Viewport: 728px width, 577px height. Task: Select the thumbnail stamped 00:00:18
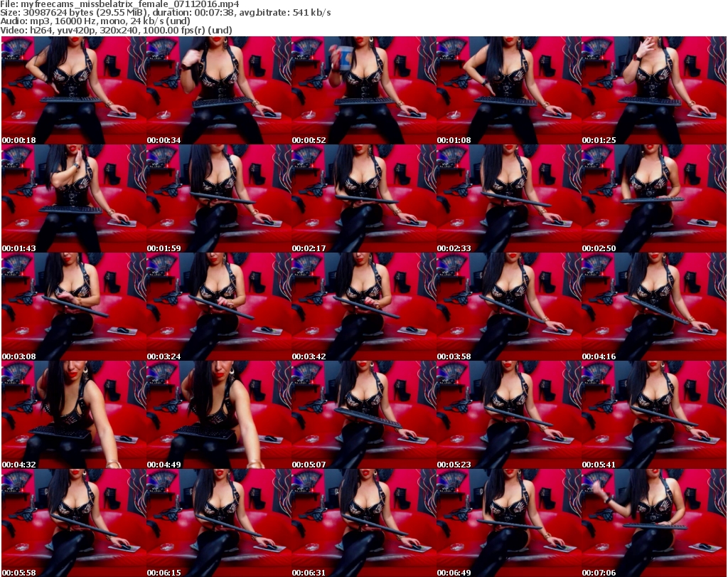pyautogui.click(x=74, y=90)
